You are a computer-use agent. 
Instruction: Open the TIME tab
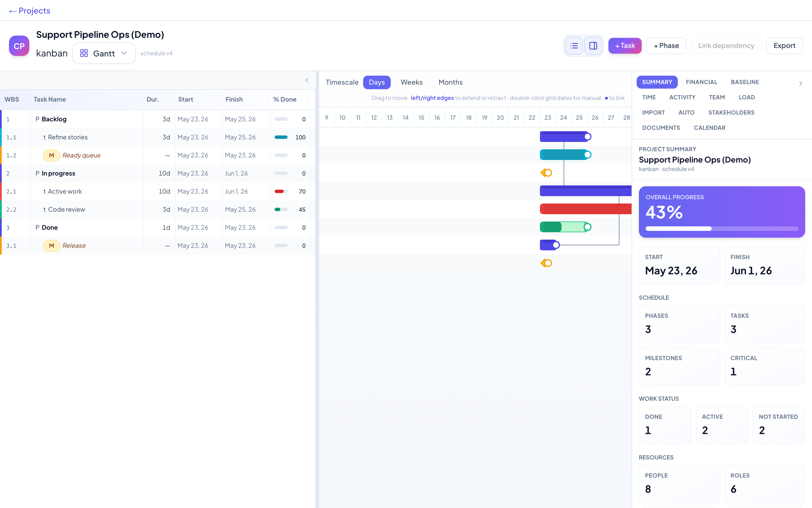648,97
